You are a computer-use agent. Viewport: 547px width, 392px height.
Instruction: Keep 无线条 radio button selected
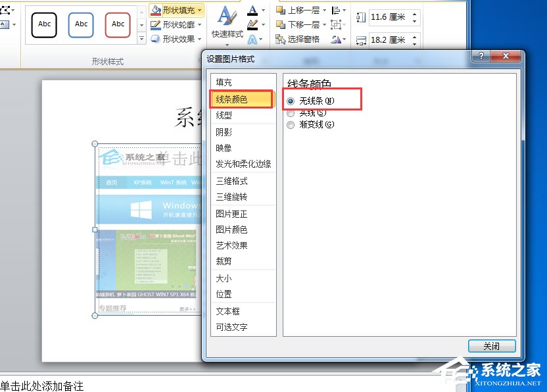click(x=290, y=99)
